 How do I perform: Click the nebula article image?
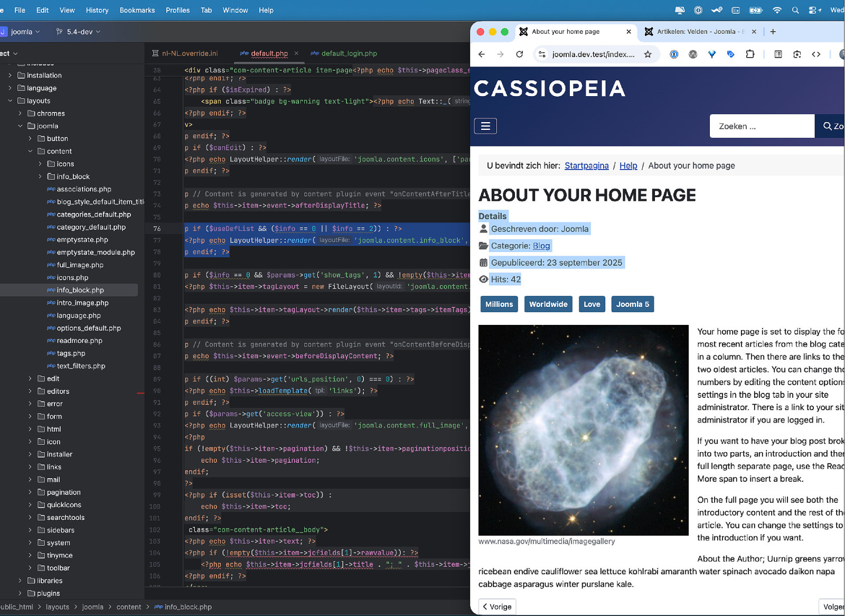[583, 430]
